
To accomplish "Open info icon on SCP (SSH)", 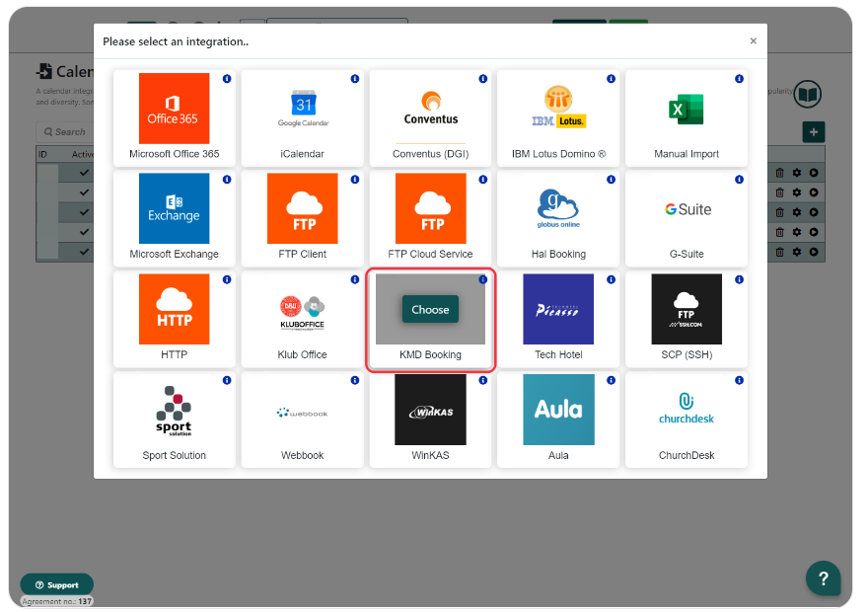I will [x=739, y=279].
